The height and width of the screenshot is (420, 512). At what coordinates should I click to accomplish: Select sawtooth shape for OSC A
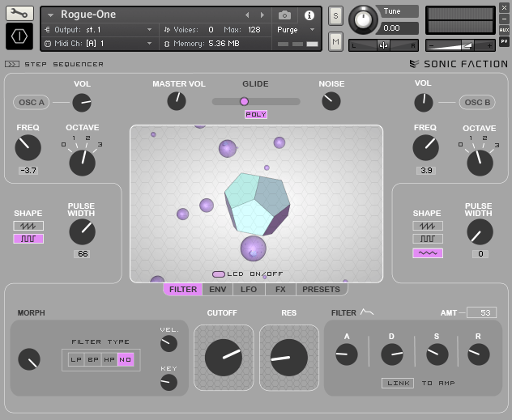click(x=28, y=226)
